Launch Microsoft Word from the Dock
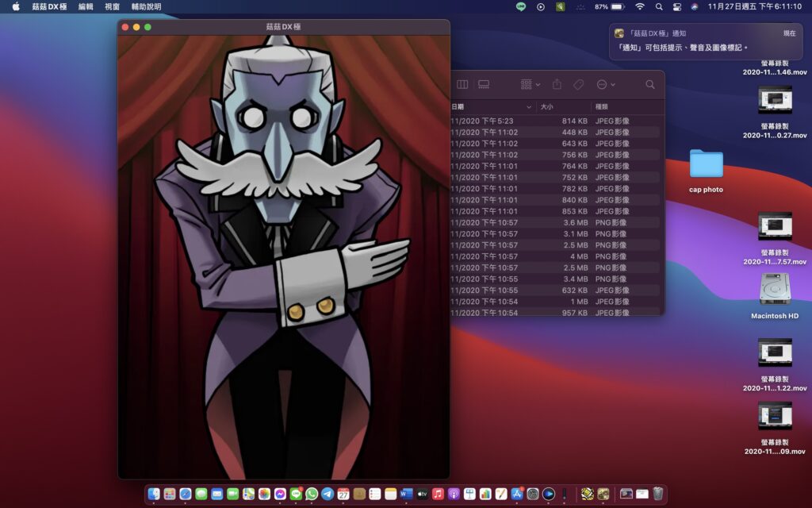812x508 pixels. [407, 494]
